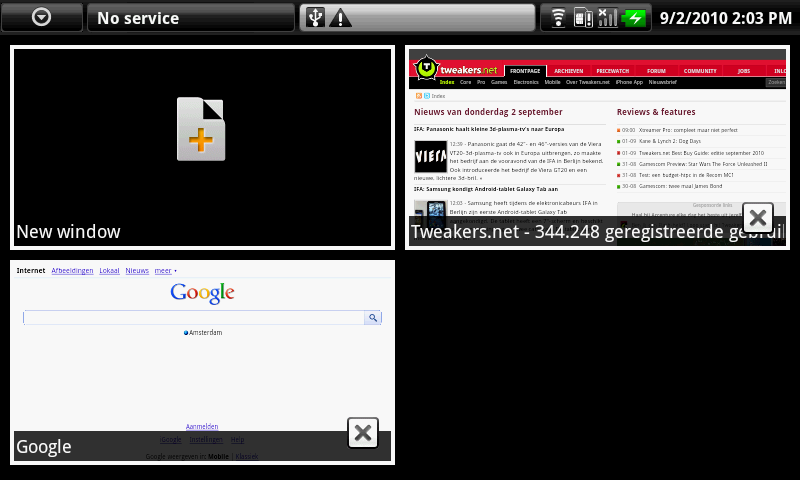Click the Tweakers.net window title text

[597, 232]
